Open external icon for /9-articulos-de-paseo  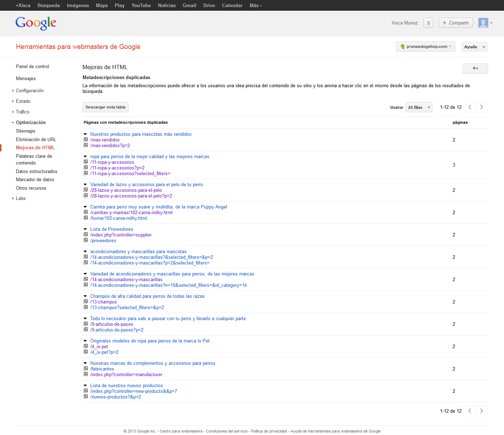point(86,324)
